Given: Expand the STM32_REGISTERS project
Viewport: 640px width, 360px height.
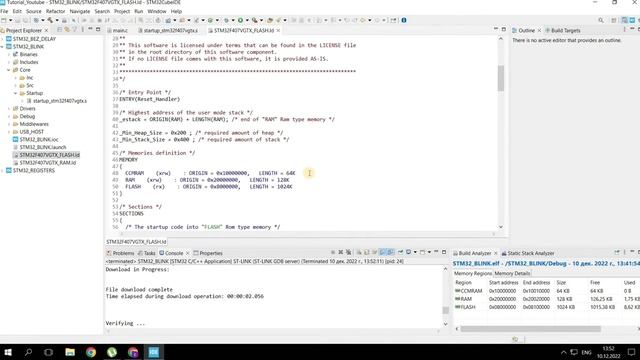Looking at the screenshot, I should coord(2,171).
